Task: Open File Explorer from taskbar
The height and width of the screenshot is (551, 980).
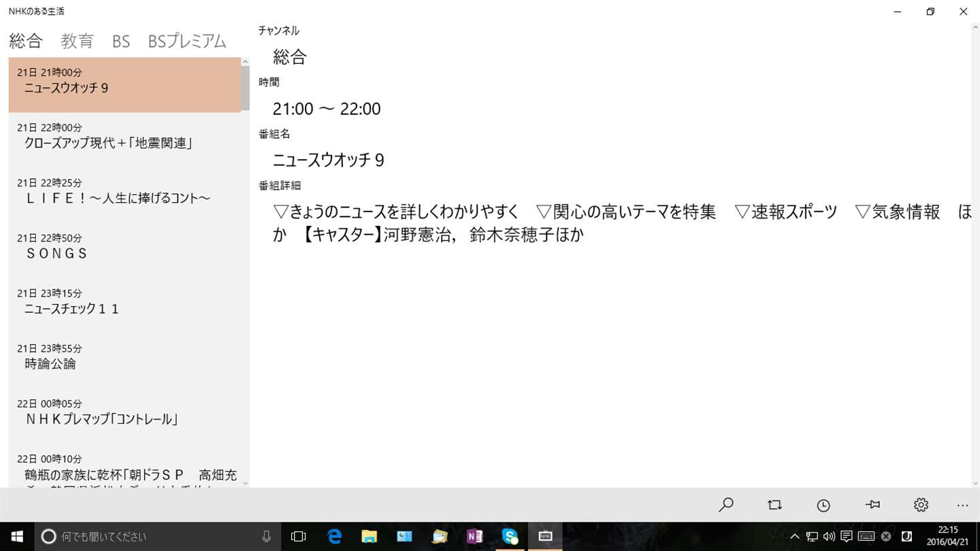Action: [370, 537]
